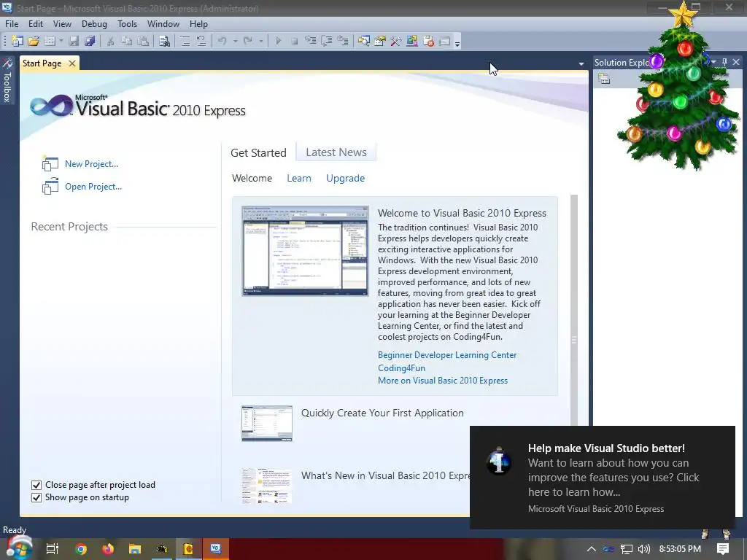Open Google Chrome from the taskbar
747x560 pixels.
click(x=80, y=549)
